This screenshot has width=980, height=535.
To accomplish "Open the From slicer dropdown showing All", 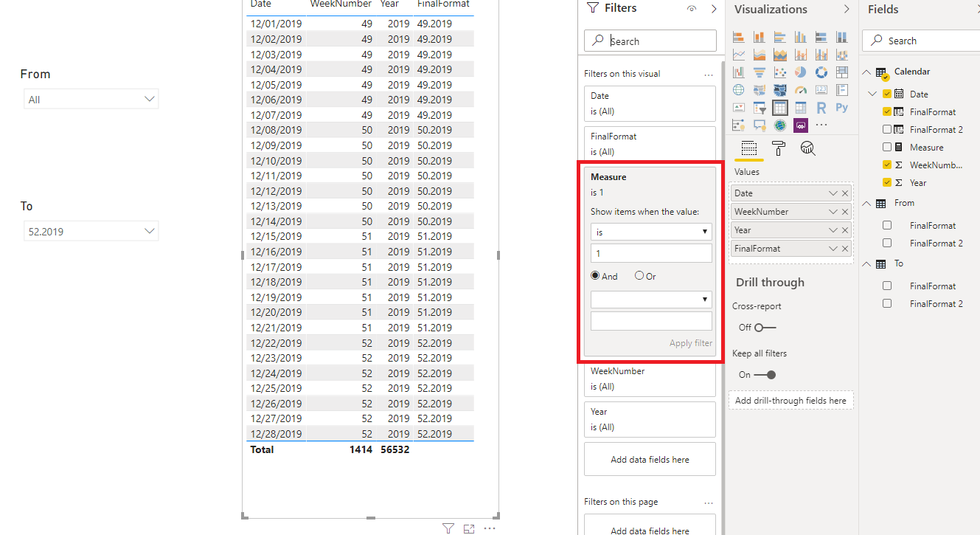I will click(x=91, y=99).
